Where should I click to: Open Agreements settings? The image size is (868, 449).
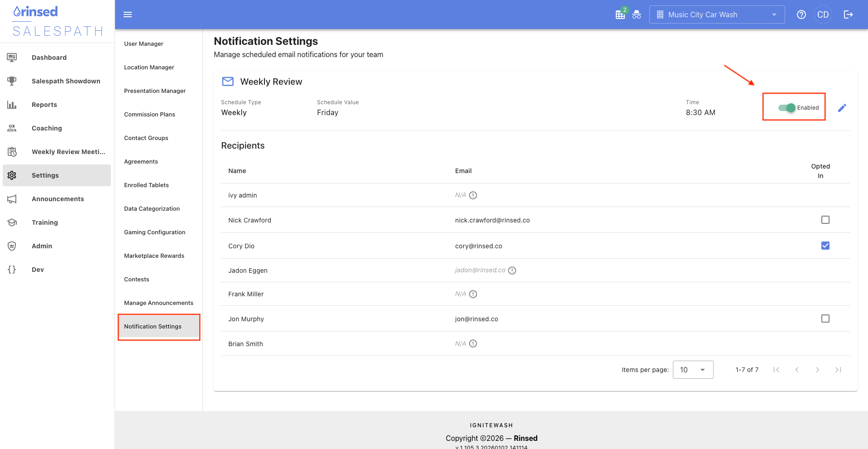point(141,162)
